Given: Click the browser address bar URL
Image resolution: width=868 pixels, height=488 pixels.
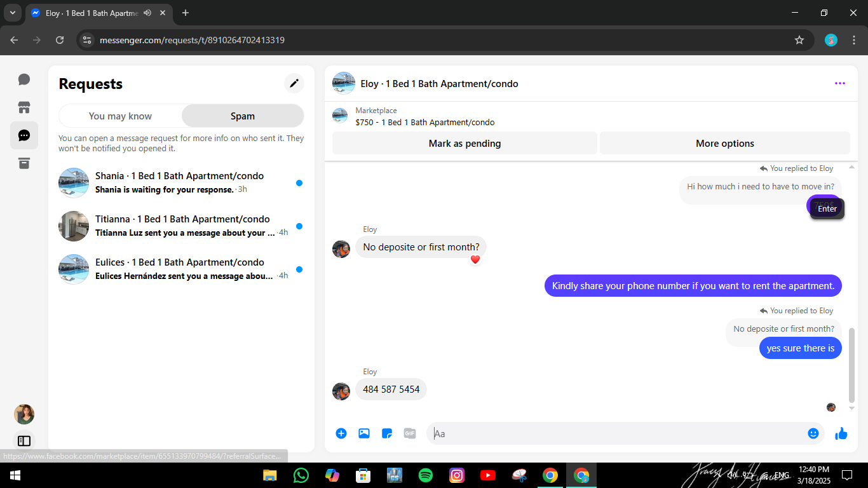Looking at the screenshot, I should [192, 40].
